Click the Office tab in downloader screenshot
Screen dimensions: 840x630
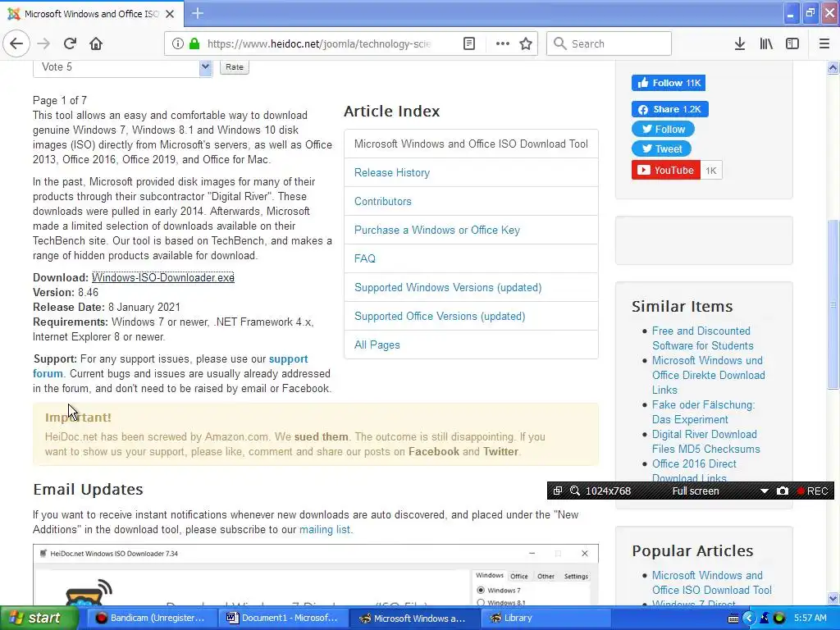tap(518, 577)
